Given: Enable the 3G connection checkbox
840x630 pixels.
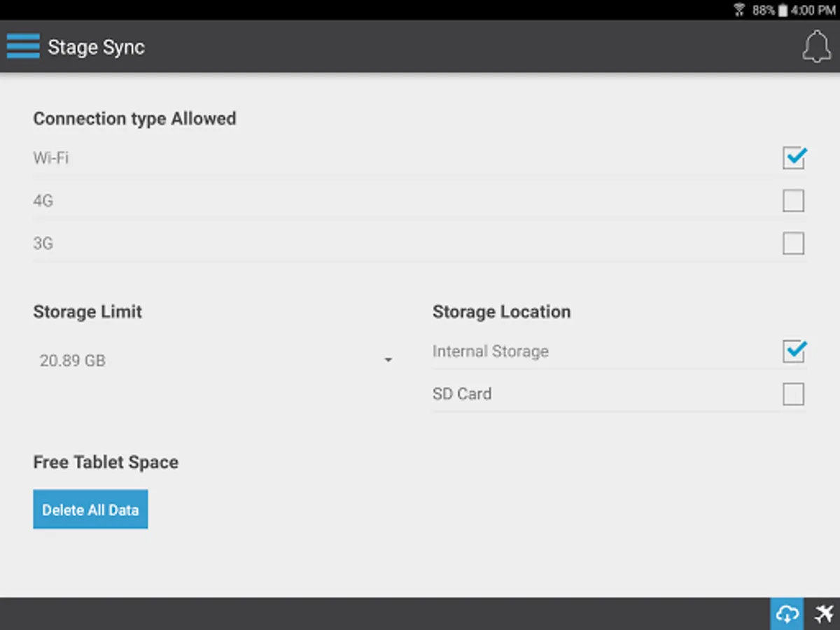Looking at the screenshot, I should pyautogui.click(x=793, y=244).
